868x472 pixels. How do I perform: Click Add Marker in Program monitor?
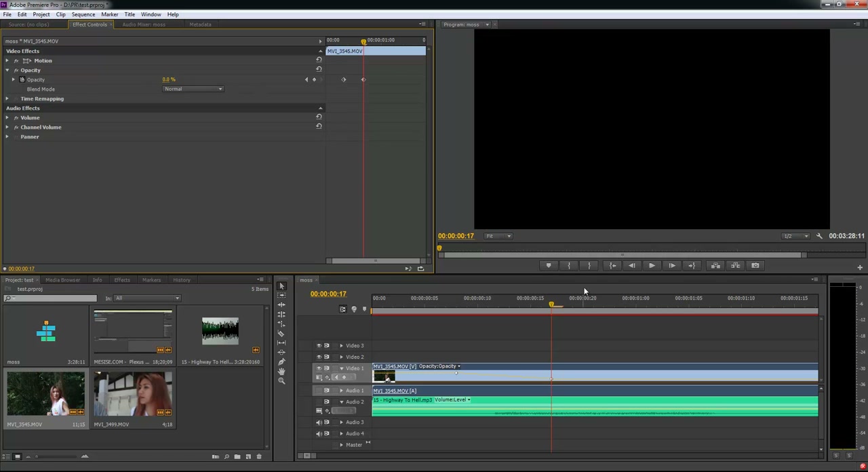[x=549, y=265]
